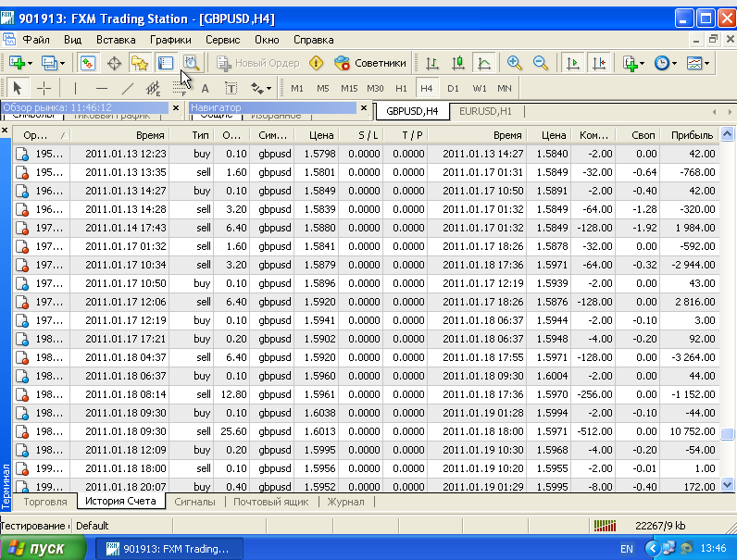Click the sort arrow in Ор... column header
This screenshot has height=560, width=737.
click(65, 136)
